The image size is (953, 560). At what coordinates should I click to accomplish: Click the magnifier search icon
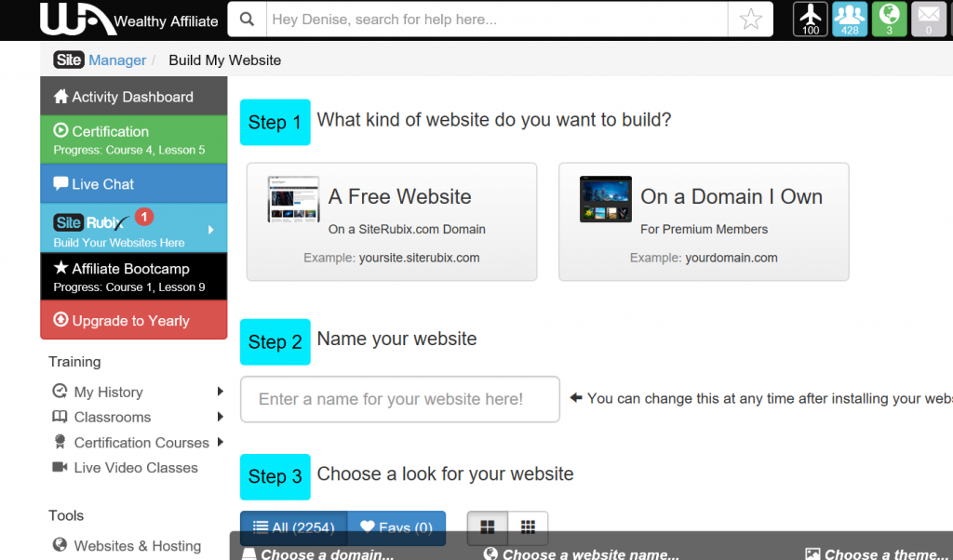[x=247, y=20]
